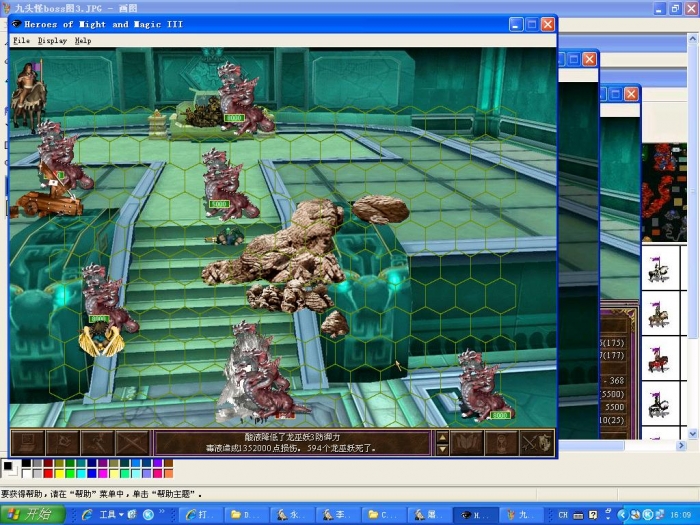Click the surrender flag button
This screenshot has height=525, width=700.
62,442
